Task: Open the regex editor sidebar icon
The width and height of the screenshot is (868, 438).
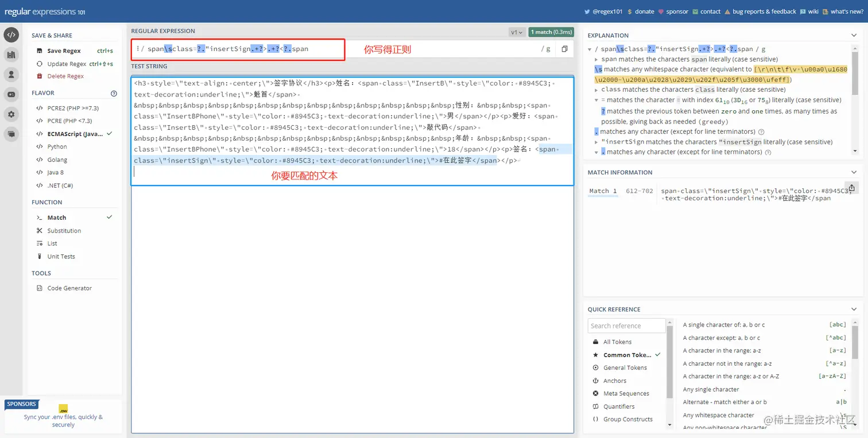Action: coord(11,35)
